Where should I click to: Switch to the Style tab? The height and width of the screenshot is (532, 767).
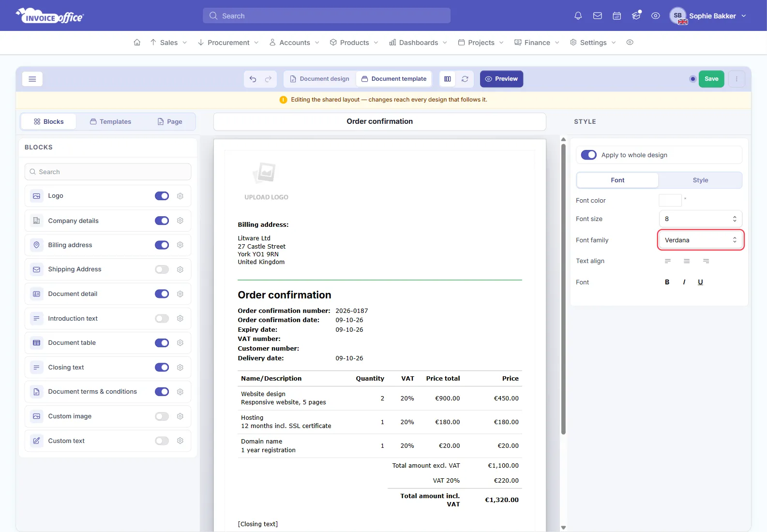pos(700,180)
